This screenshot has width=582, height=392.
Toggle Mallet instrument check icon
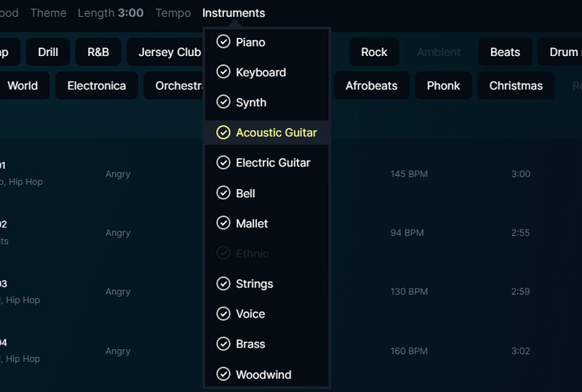223,223
